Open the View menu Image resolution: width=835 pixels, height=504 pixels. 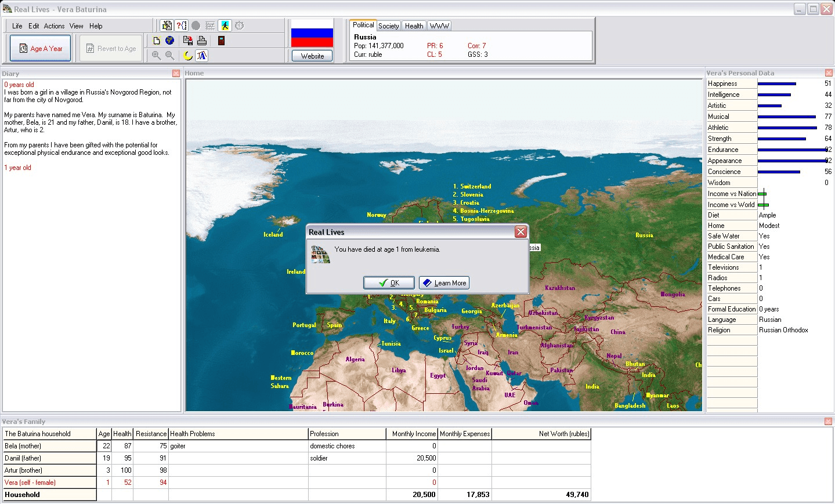[77, 26]
